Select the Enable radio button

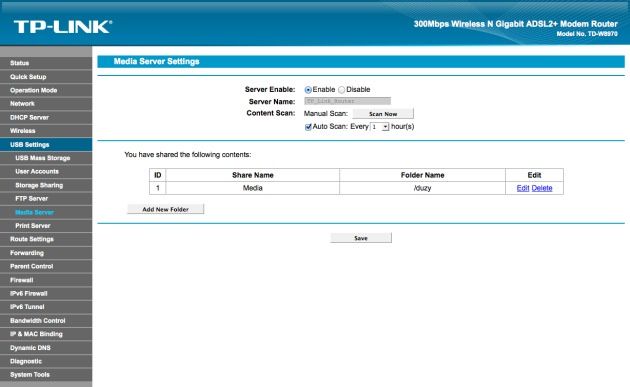click(x=308, y=90)
